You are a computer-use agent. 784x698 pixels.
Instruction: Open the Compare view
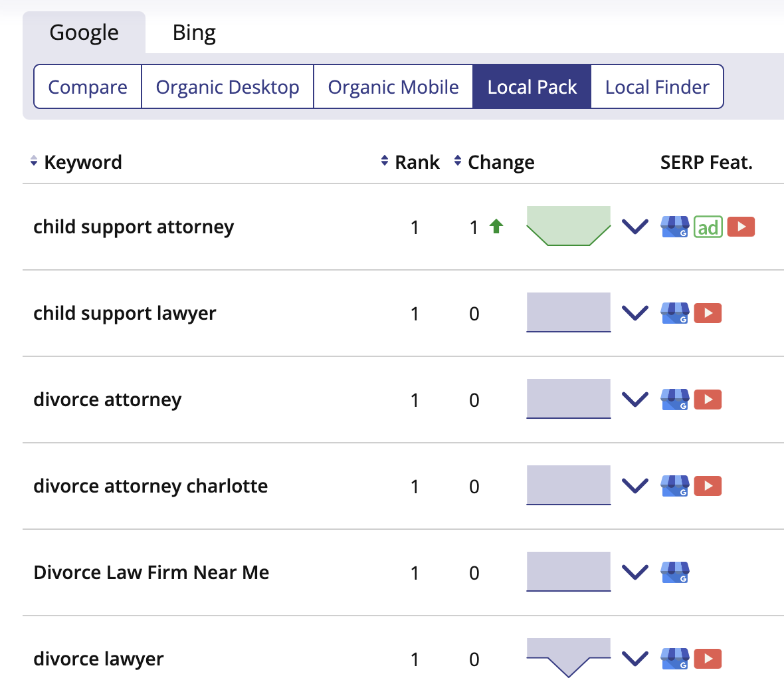coord(88,87)
